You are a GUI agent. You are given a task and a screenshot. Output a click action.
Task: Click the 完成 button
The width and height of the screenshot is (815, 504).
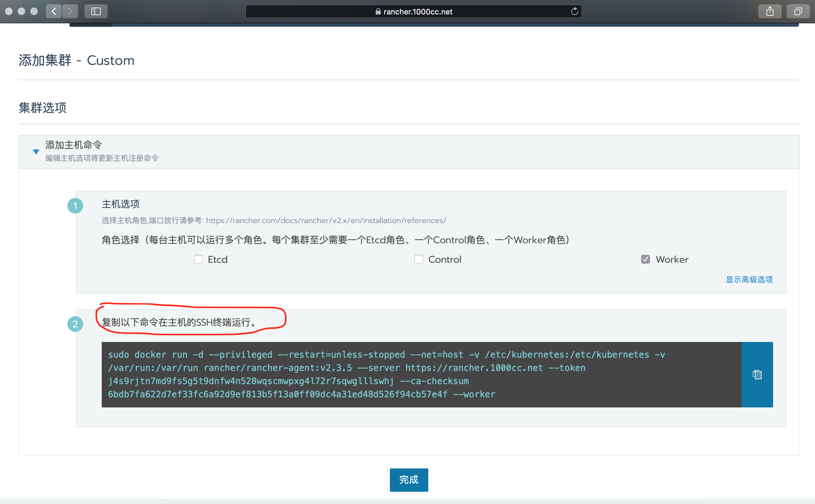point(409,480)
